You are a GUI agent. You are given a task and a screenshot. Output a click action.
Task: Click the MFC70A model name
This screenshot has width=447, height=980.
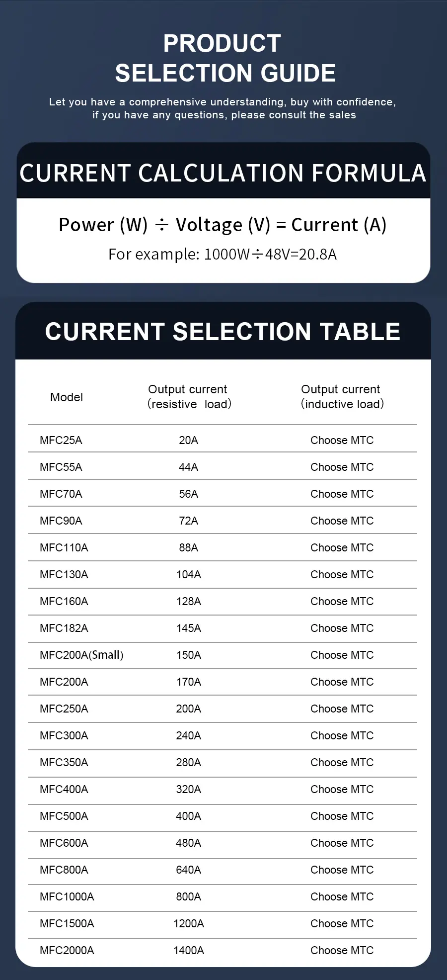click(x=61, y=494)
